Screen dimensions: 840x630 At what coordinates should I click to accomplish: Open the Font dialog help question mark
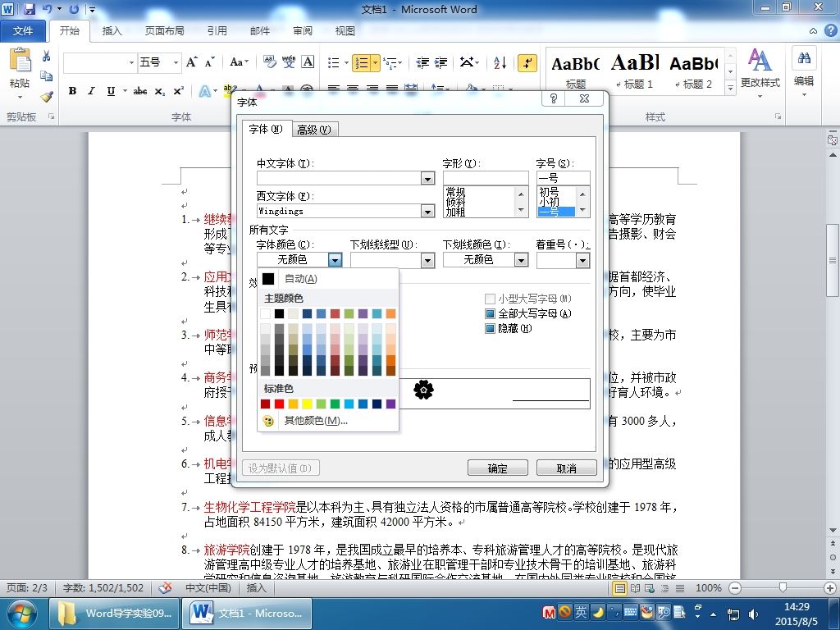pos(554,98)
